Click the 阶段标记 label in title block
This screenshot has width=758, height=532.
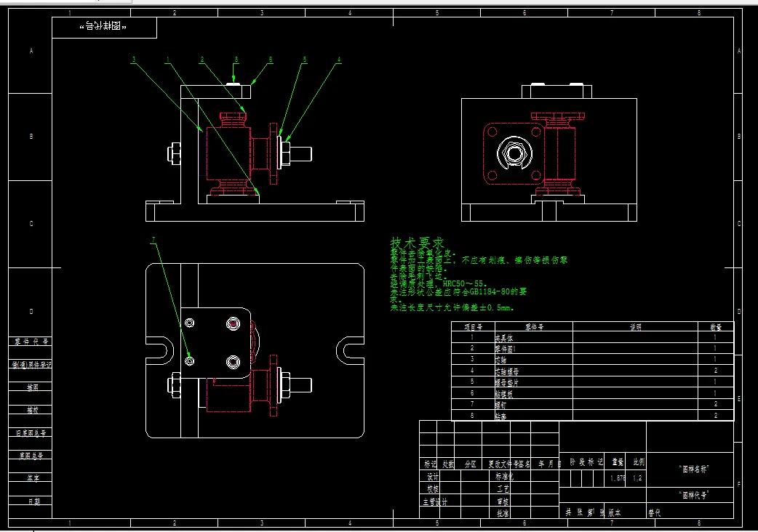586,462
